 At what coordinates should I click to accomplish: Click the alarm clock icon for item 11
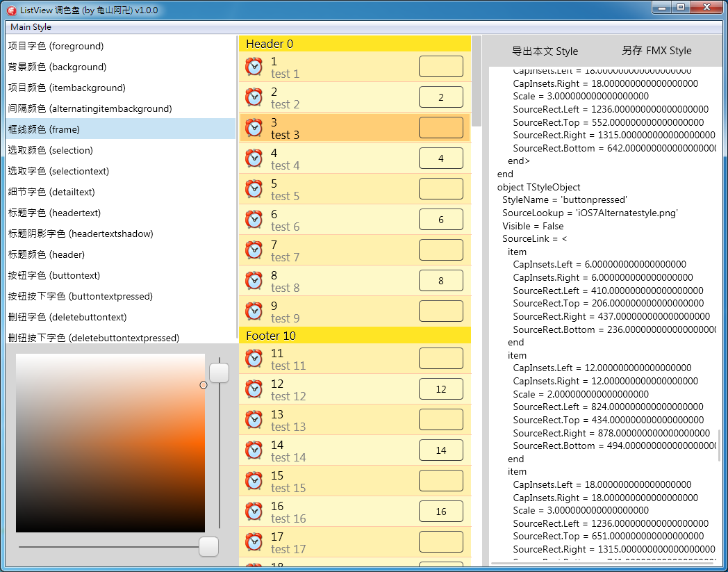(254, 359)
